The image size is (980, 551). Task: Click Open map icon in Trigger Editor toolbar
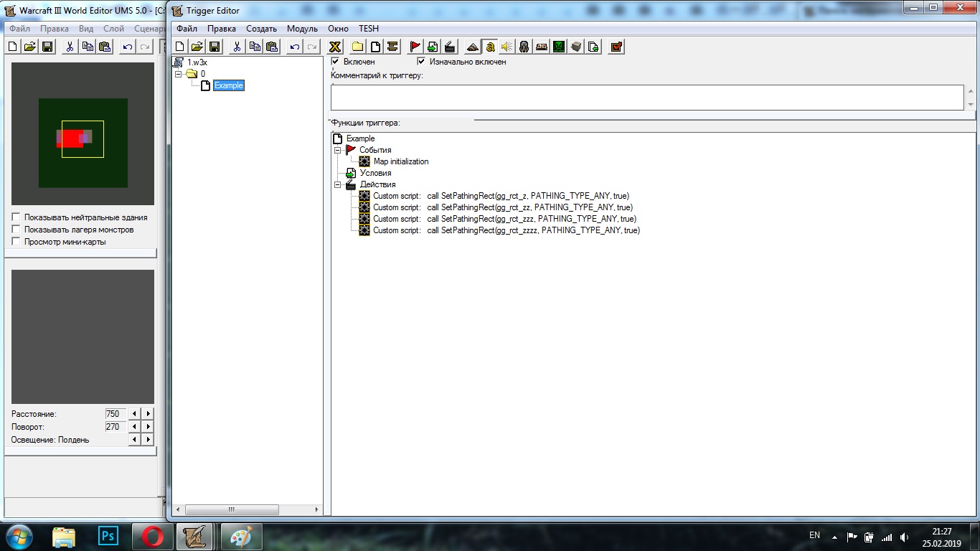point(197,47)
